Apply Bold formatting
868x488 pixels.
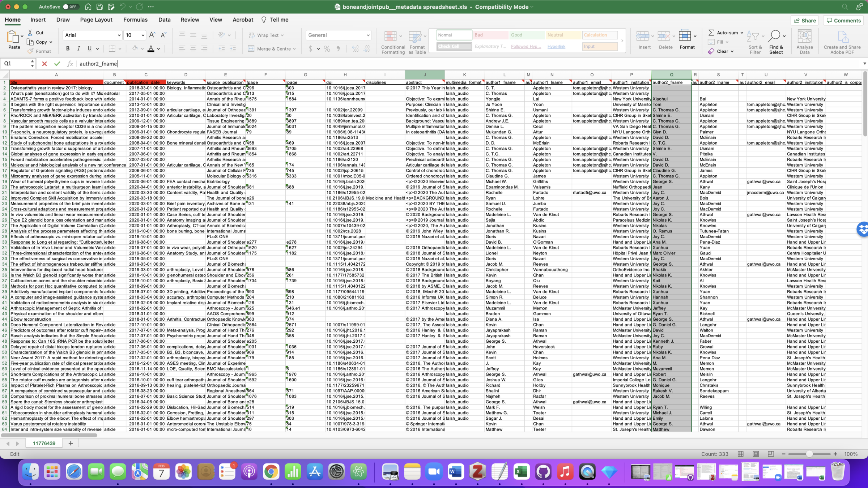pyautogui.click(x=68, y=48)
